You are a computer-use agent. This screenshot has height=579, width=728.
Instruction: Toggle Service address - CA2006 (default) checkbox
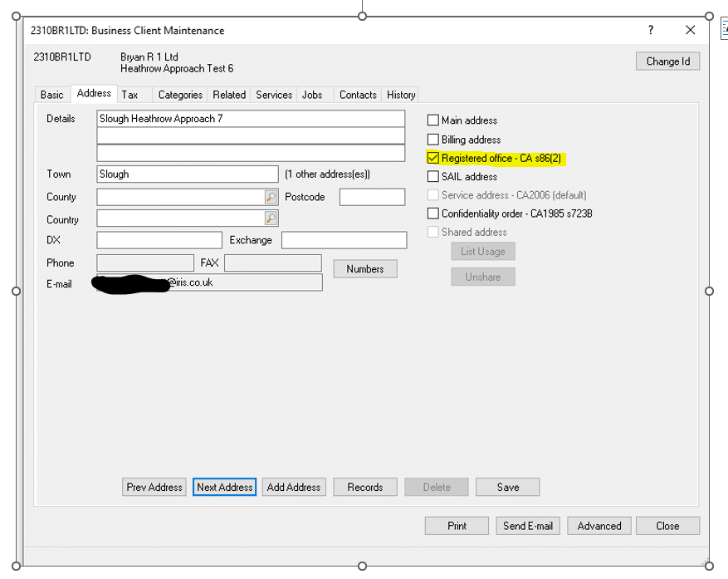[x=432, y=194]
